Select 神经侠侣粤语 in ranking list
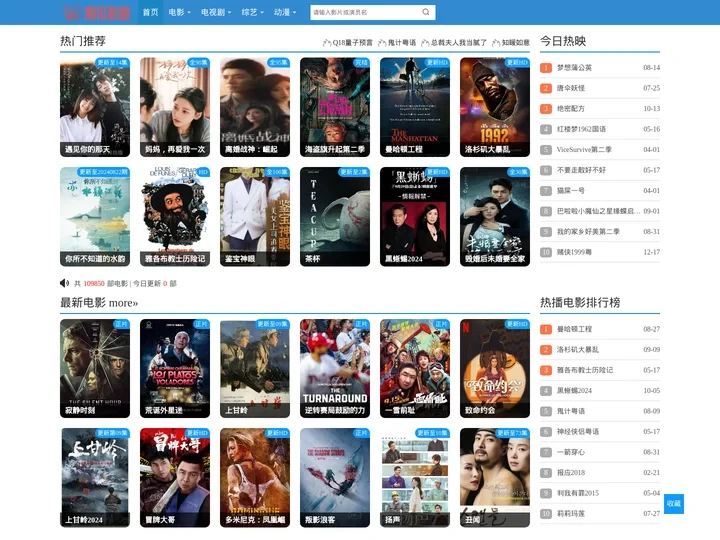 coord(578,432)
